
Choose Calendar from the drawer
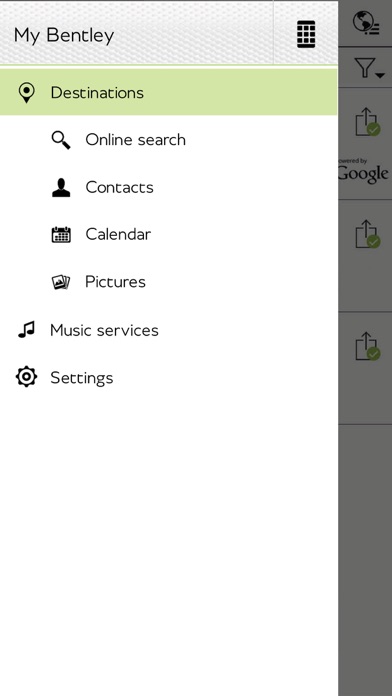pyautogui.click(x=118, y=234)
